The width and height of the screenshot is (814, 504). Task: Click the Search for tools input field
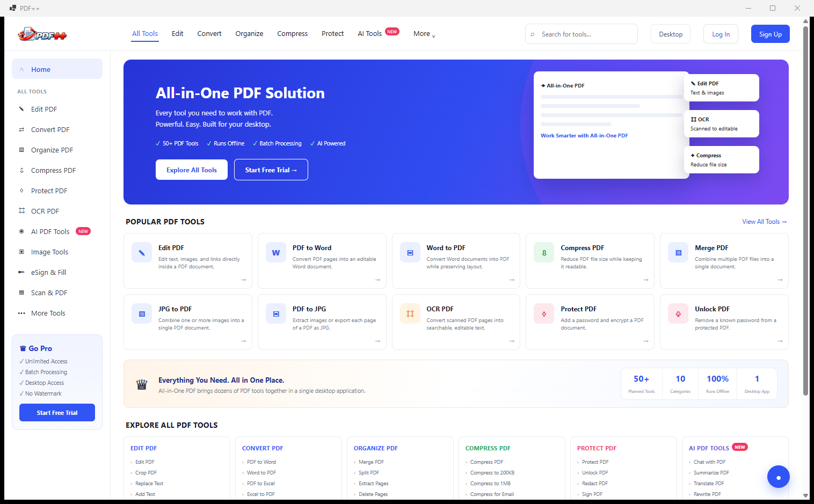pos(582,34)
